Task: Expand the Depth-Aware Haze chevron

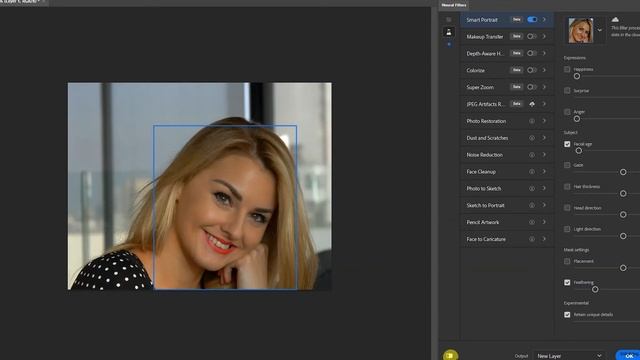Action: [x=544, y=53]
